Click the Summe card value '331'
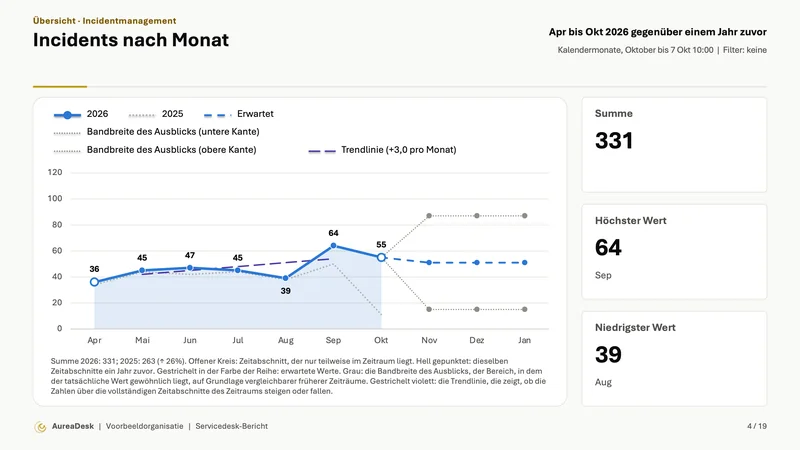Image resolution: width=800 pixels, height=450 pixels. [614, 141]
